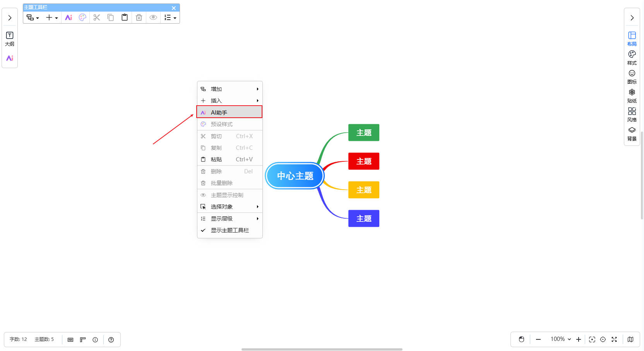Click the zoom in plus button
Viewport: 644px width, 351px height.
tap(579, 339)
